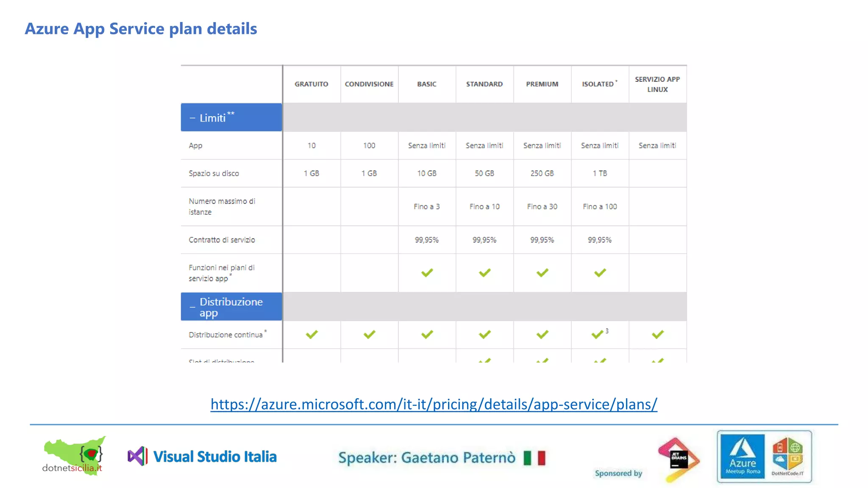Click the Fino a 100 cell
Image resolution: width=868 pixels, height=488 pixels.
(600, 206)
